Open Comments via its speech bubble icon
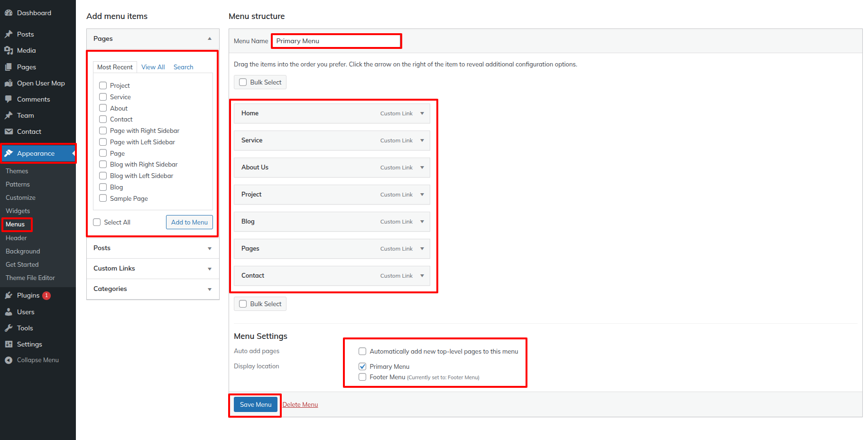 point(9,99)
